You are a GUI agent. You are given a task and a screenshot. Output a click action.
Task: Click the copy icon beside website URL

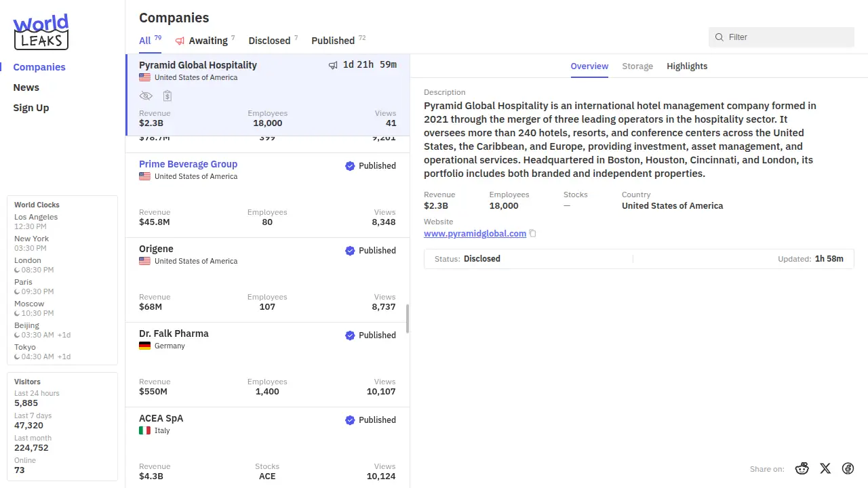[x=533, y=234]
